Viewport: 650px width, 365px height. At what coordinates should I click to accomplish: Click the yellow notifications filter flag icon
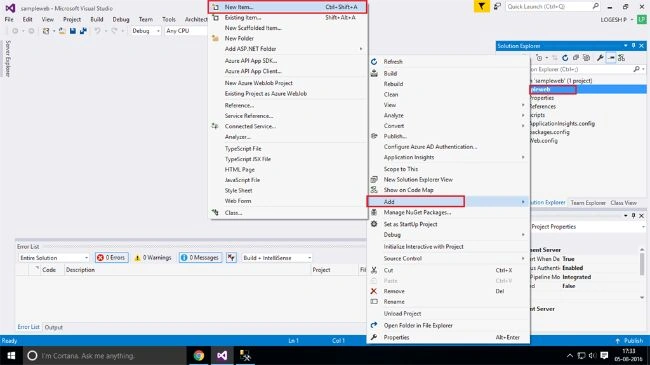click(x=481, y=6)
